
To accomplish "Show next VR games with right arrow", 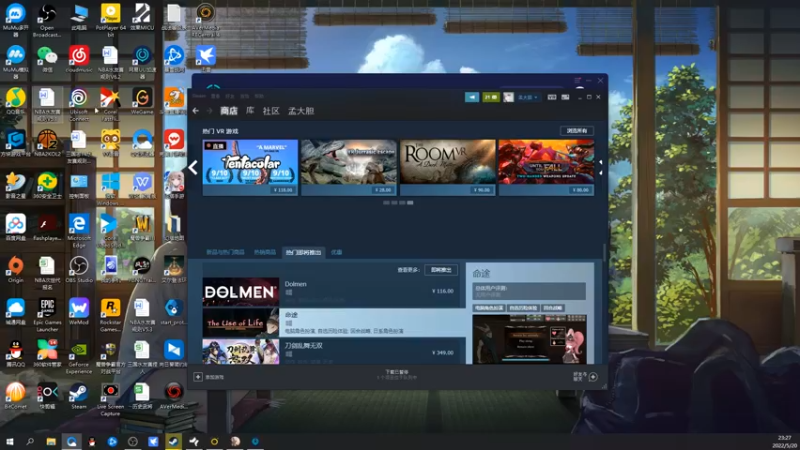I will coord(601,167).
